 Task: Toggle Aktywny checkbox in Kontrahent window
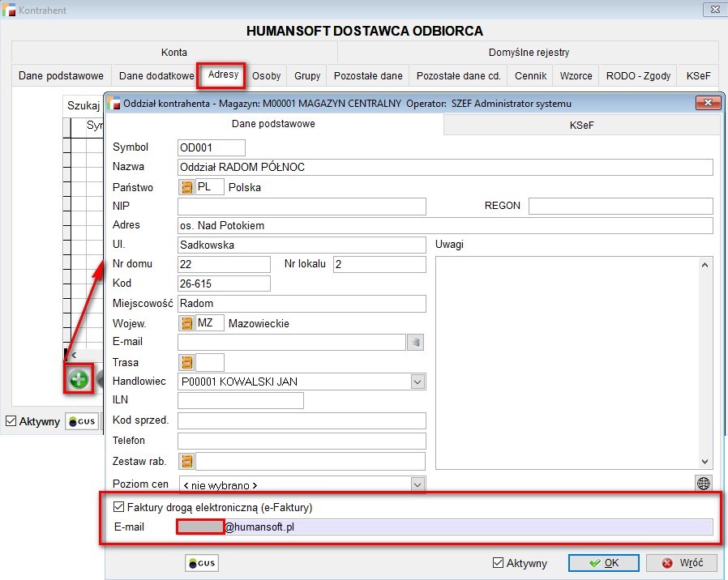11,421
